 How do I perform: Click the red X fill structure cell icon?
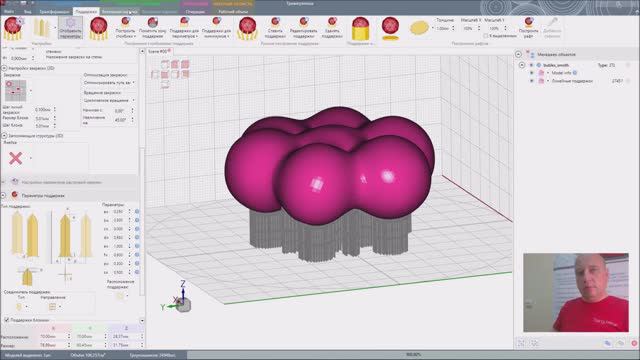coord(16,158)
